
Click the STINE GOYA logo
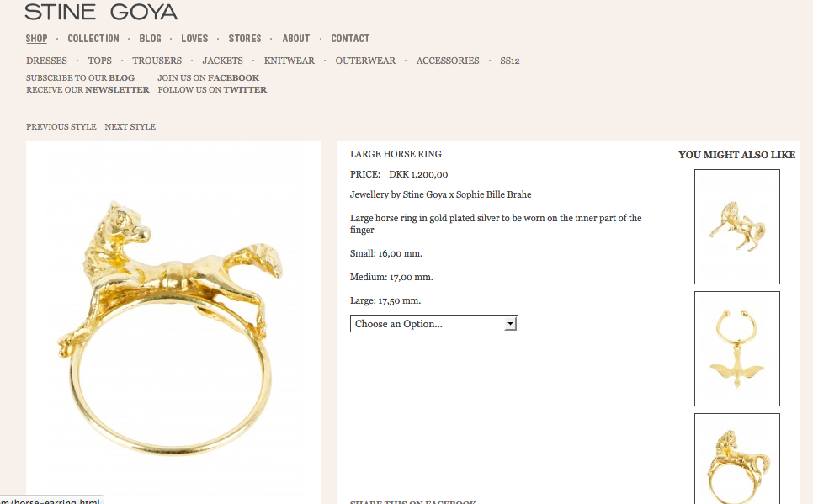click(101, 12)
